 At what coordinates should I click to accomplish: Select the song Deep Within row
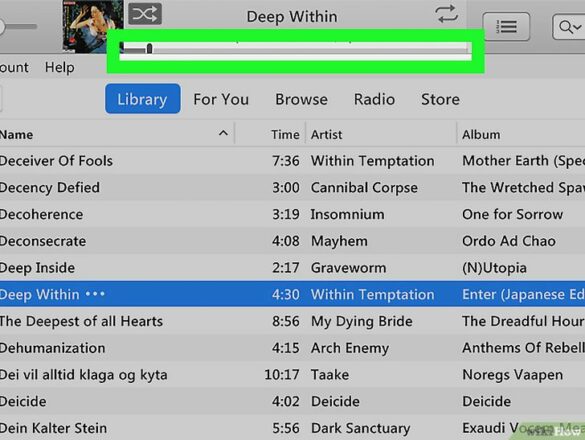tap(292, 294)
